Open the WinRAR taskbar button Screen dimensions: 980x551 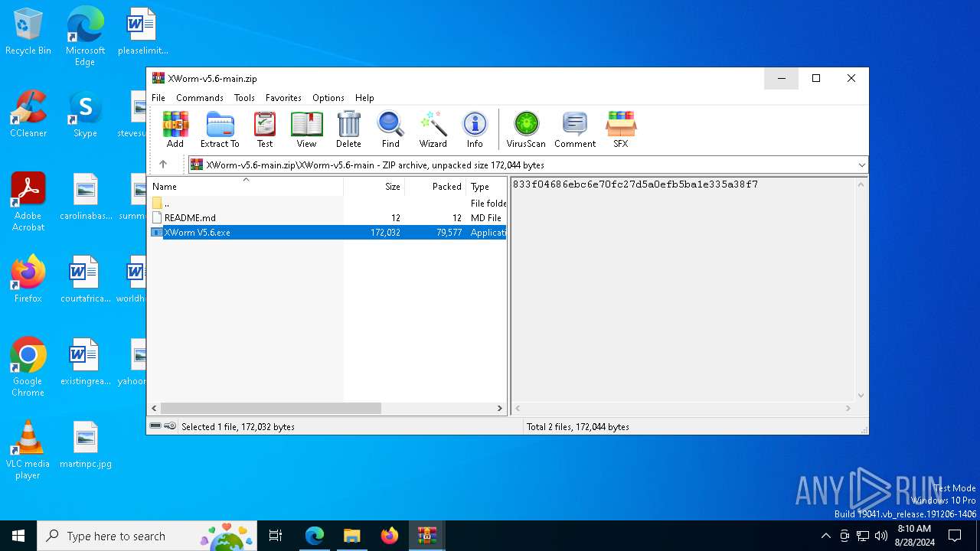[x=426, y=536]
